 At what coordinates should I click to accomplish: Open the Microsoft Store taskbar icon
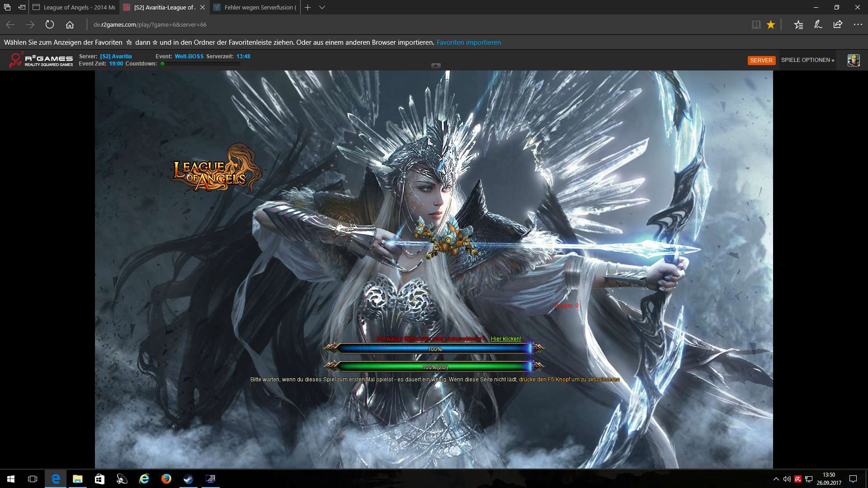point(99,479)
